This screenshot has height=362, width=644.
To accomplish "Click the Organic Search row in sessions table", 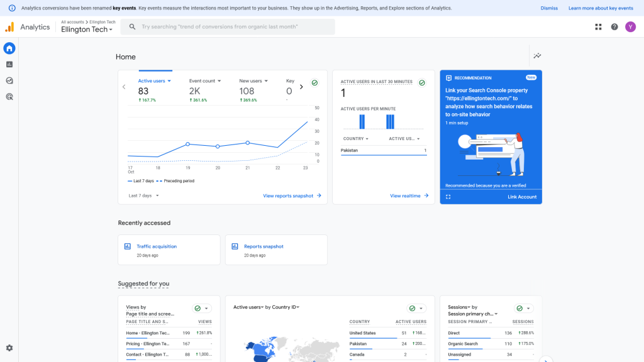I will 491,344.
